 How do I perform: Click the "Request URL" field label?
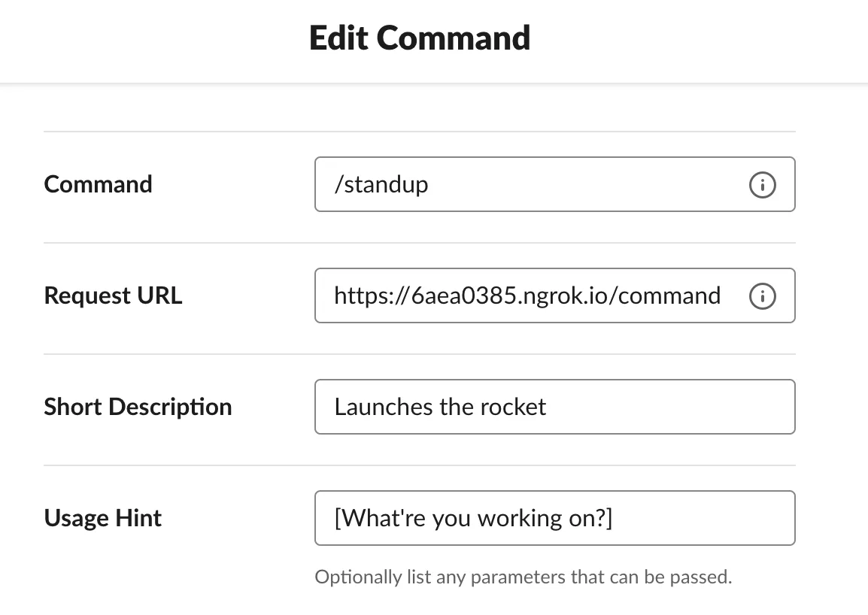[114, 295]
